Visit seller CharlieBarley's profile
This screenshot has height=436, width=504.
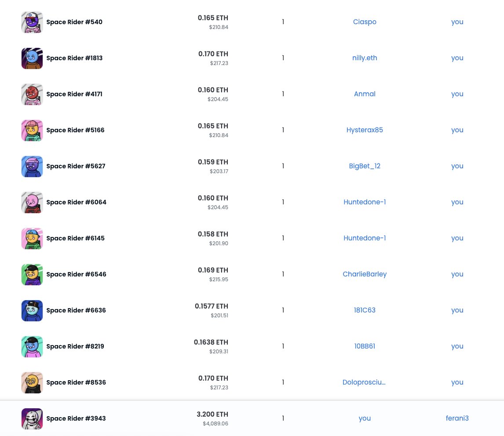coord(365,274)
